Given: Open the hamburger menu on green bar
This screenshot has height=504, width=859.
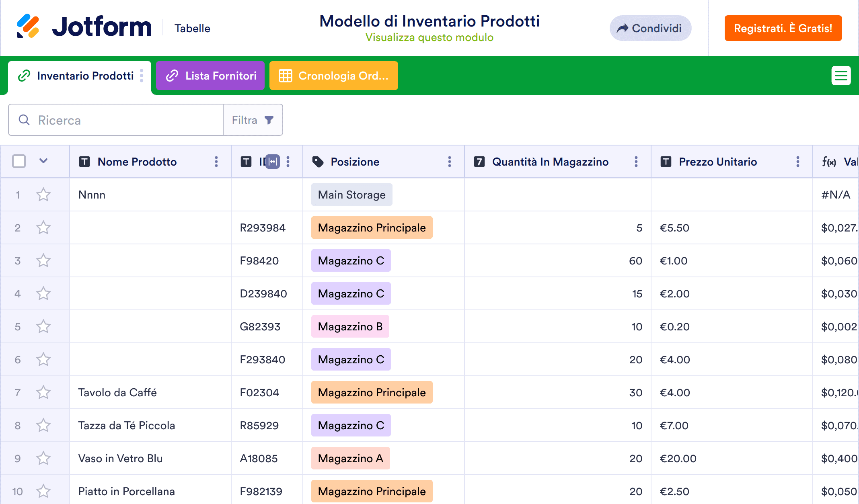Looking at the screenshot, I should click(x=841, y=76).
